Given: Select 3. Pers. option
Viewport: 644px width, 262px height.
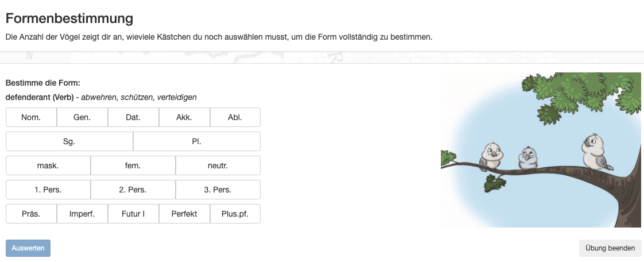Looking at the screenshot, I should tap(218, 190).
